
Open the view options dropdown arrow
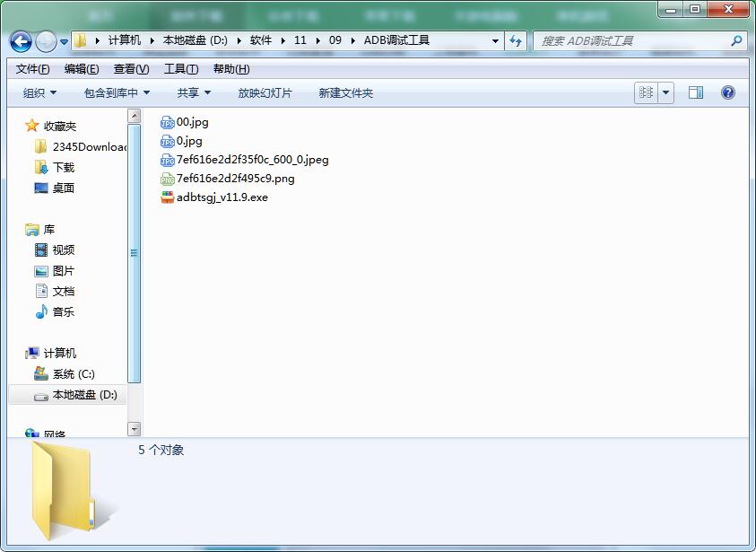665,92
